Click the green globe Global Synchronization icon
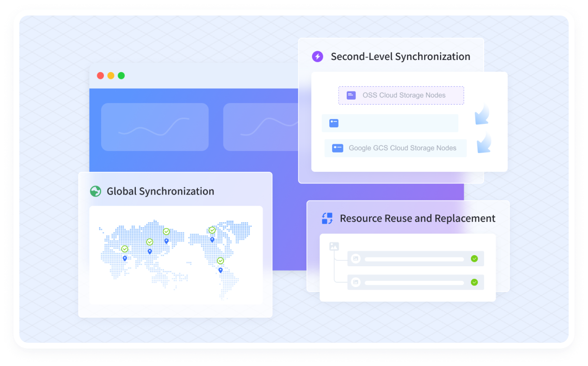The width and height of the screenshot is (588, 366). [x=95, y=191]
